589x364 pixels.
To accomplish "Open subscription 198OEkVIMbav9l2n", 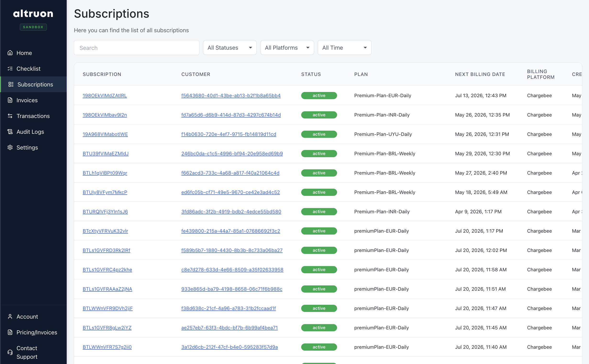I will point(104,115).
